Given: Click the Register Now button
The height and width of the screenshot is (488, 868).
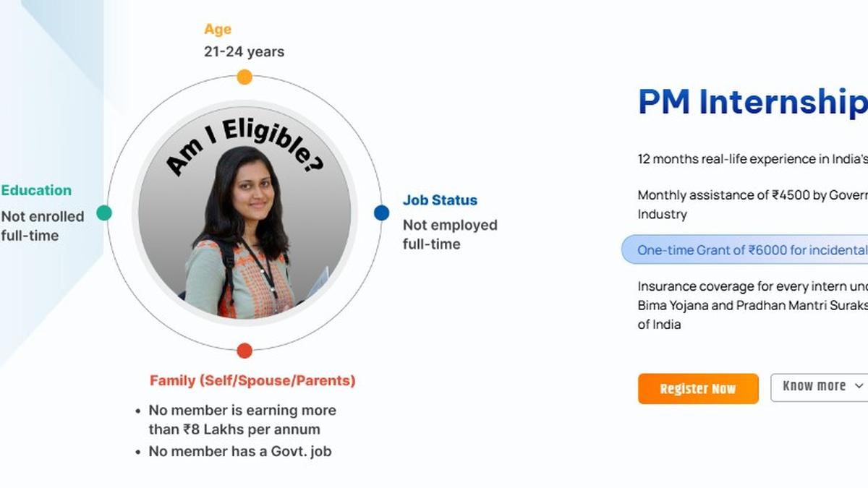Looking at the screenshot, I should [x=697, y=388].
